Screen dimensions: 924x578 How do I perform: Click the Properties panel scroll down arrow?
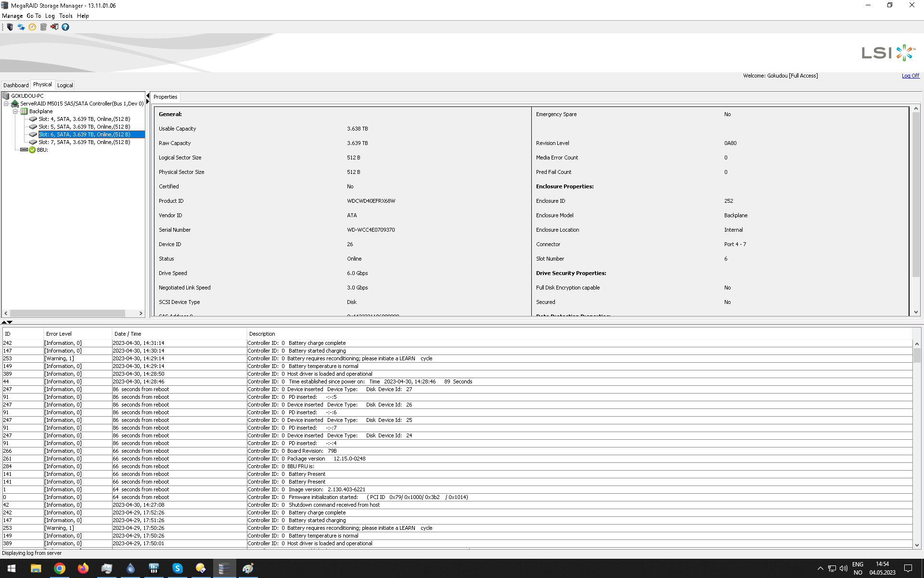pos(916,312)
